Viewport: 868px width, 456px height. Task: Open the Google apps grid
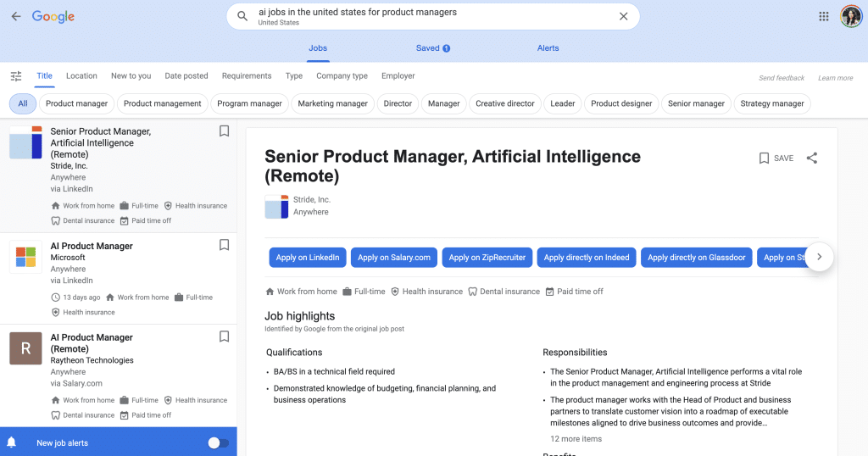click(x=823, y=16)
